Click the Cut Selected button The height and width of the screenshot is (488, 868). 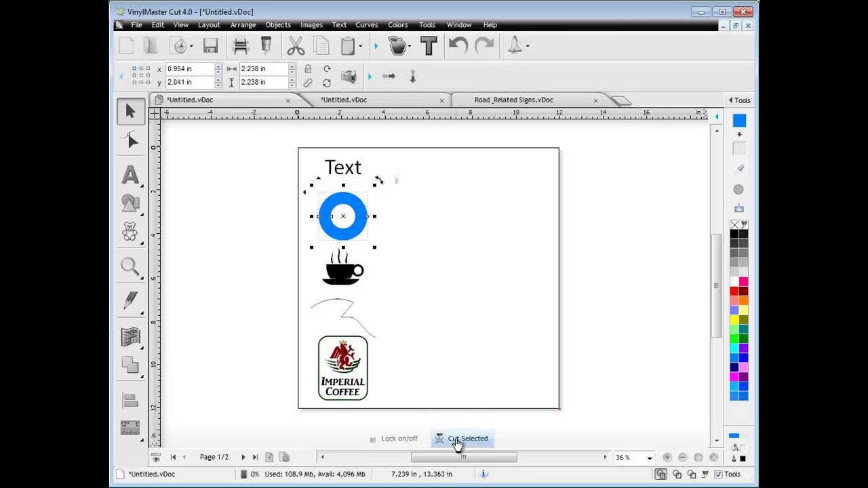[x=461, y=439]
